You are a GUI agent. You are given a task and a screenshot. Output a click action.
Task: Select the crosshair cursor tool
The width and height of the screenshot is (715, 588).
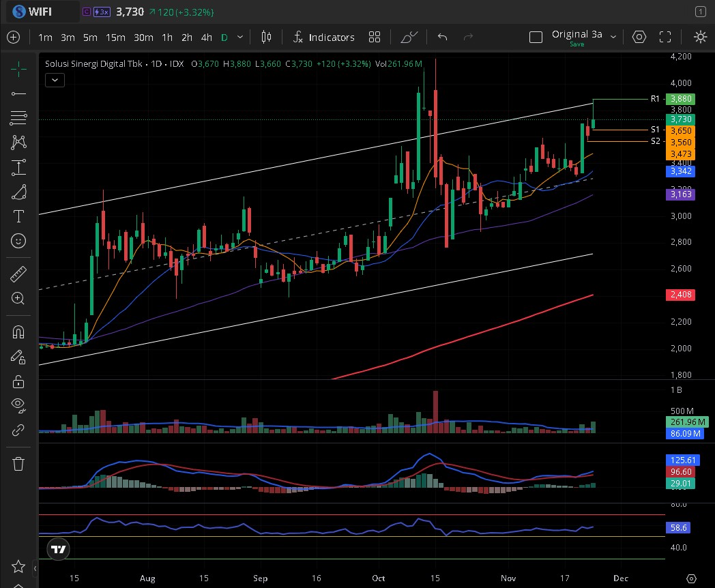coord(18,68)
